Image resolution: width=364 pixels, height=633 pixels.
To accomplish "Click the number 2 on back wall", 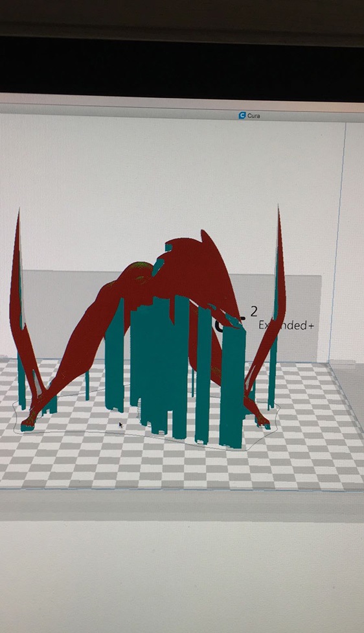I will coord(254,311).
